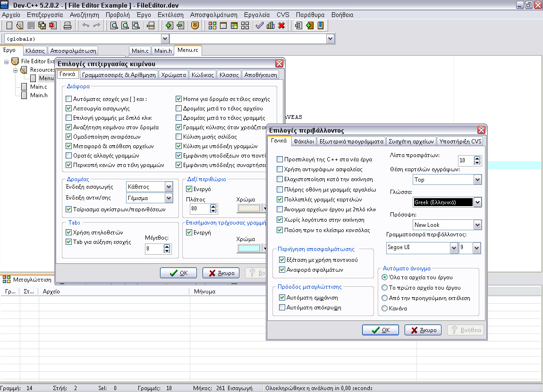
Task: Click the right margin Πλάτος field
Action: tap(200, 209)
